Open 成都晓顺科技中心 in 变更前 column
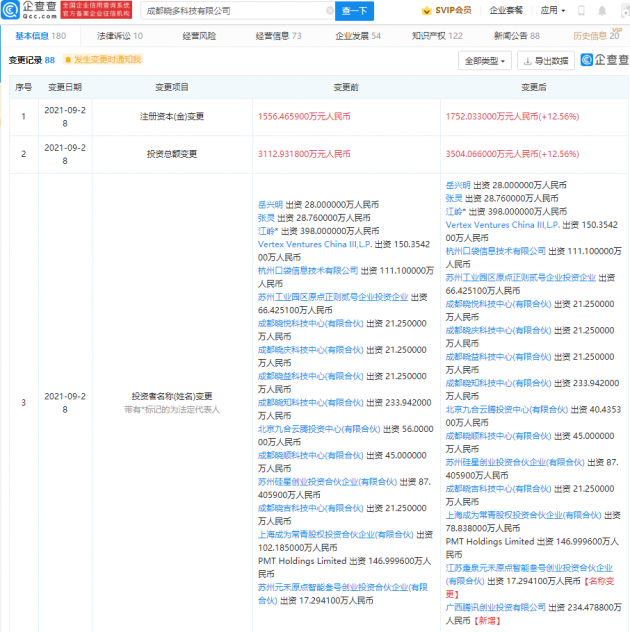Image resolution: width=630 pixels, height=632 pixels. click(x=310, y=455)
